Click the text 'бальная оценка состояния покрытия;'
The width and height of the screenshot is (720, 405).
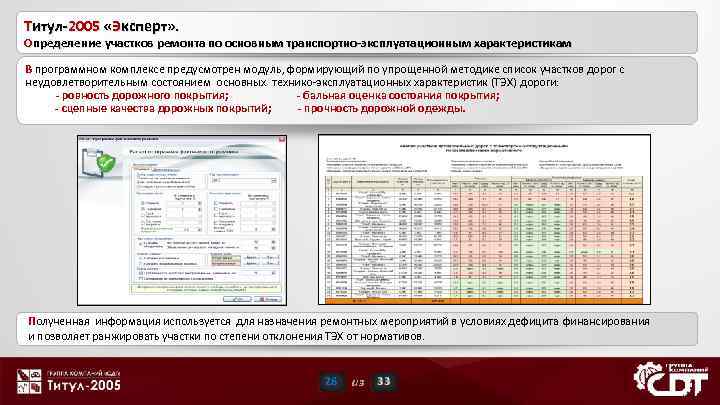pyautogui.click(x=401, y=96)
